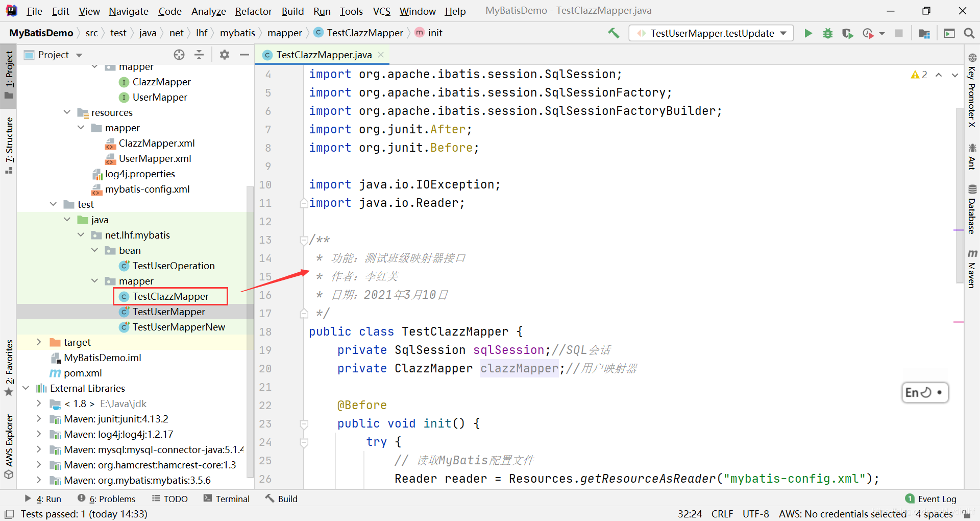
Task: Open Project Structure icon in toolbar
Action: tap(924, 33)
